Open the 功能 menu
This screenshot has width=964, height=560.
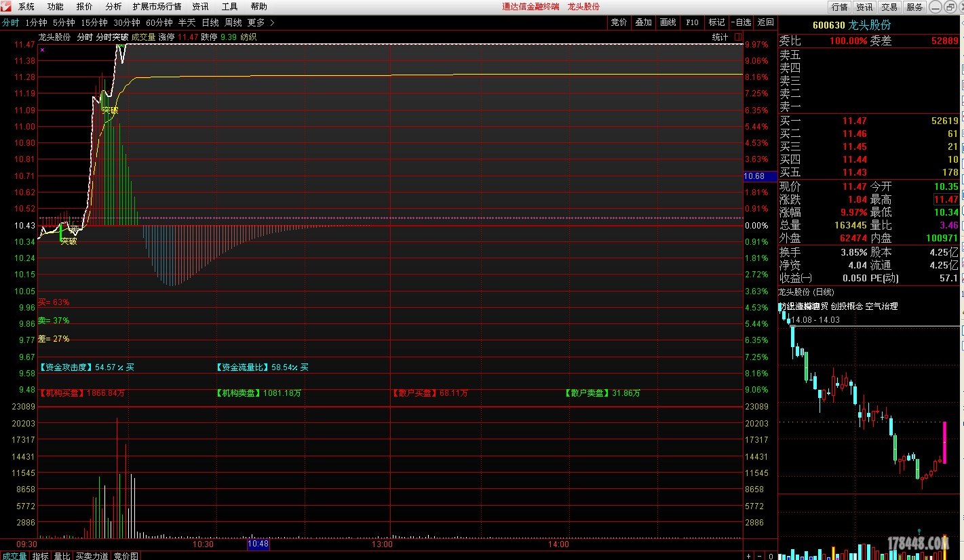pos(55,7)
